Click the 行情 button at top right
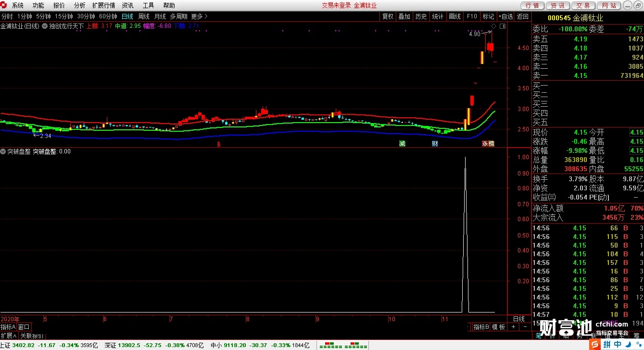The image size is (644, 350). [x=532, y=6]
